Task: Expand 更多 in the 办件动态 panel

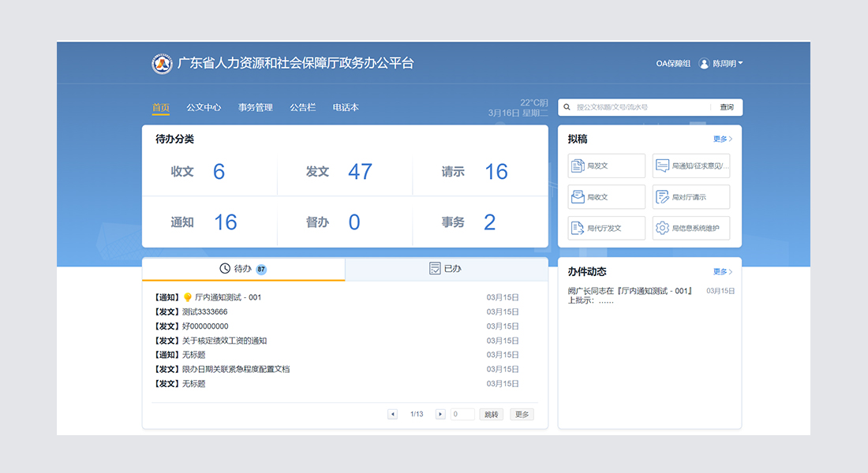Action: 722,271
